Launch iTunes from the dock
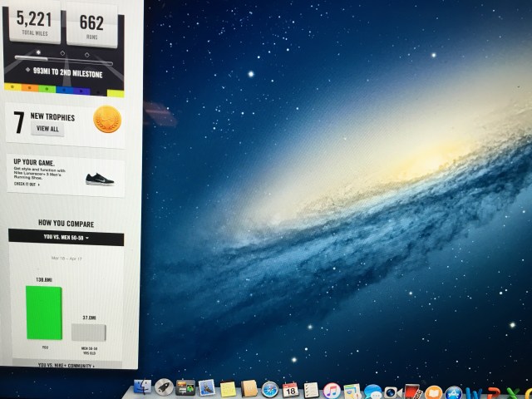Viewport: 532px width, 399px height. 332,390
